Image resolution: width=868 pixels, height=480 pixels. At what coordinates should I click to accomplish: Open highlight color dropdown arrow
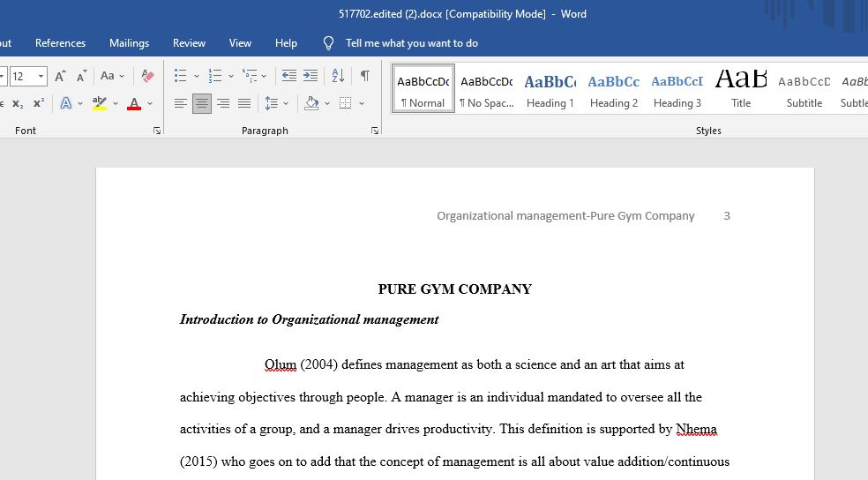(x=116, y=103)
